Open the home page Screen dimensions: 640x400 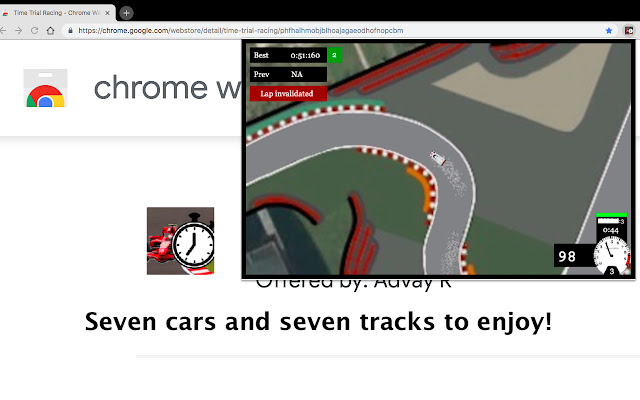51,31
